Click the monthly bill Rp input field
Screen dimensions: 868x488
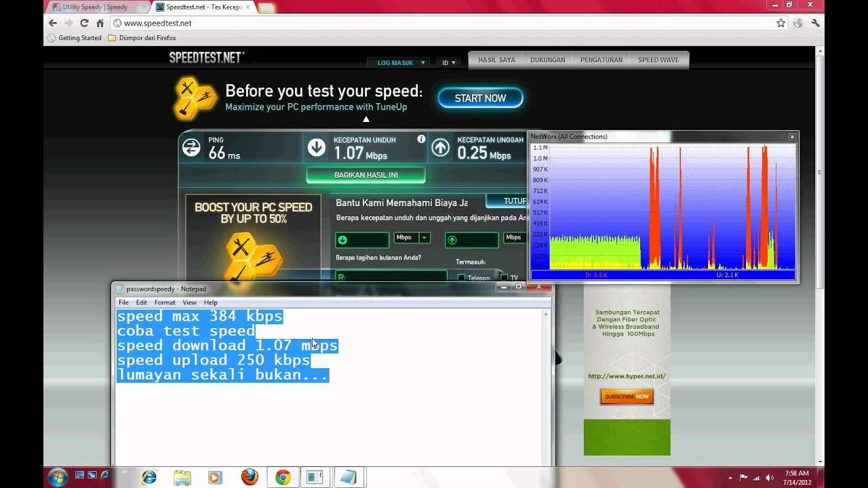coord(391,277)
